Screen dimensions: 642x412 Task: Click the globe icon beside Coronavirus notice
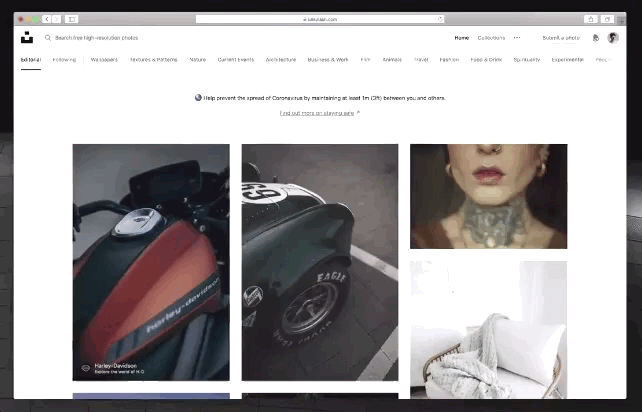pyautogui.click(x=198, y=97)
